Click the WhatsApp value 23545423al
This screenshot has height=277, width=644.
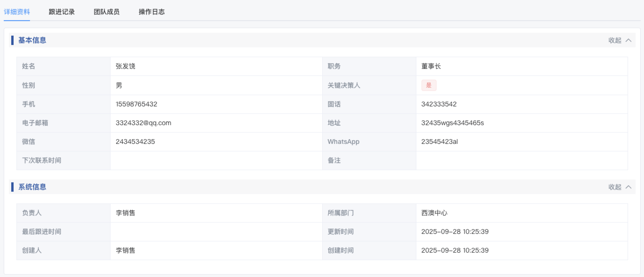click(439, 142)
